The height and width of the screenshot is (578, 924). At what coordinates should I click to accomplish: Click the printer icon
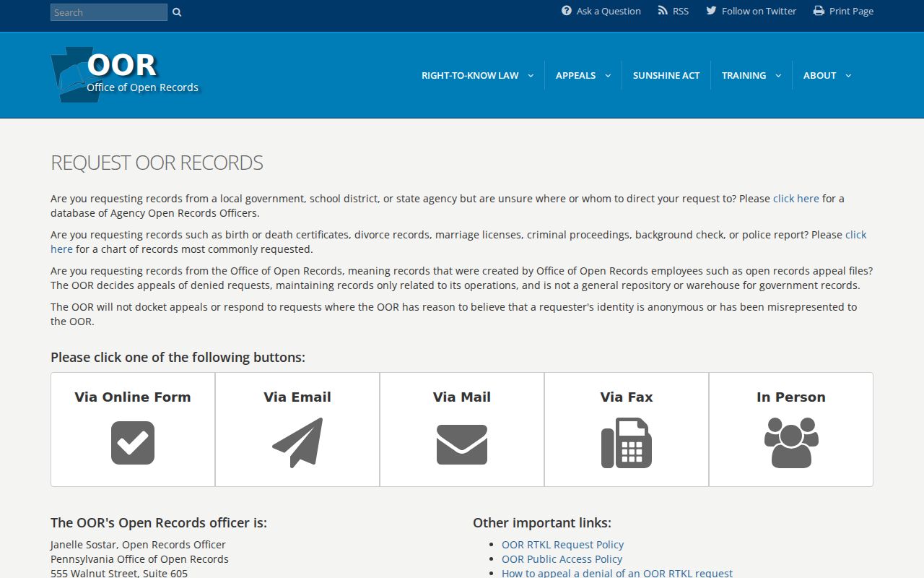tap(819, 11)
